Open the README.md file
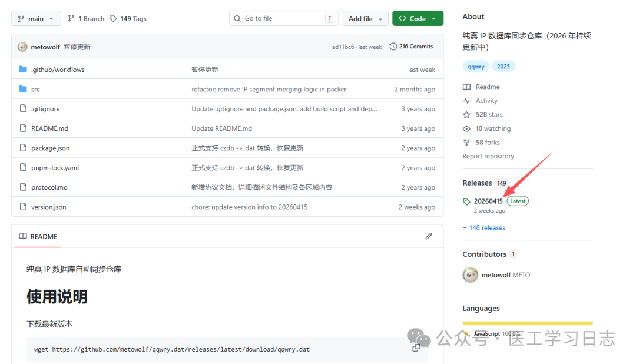Viewport: 636px width, 364px height. pyautogui.click(x=49, y=128)
